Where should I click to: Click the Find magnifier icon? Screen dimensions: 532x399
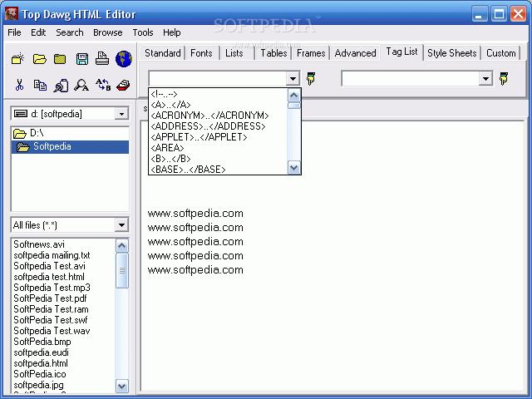(x=81, y=85)
